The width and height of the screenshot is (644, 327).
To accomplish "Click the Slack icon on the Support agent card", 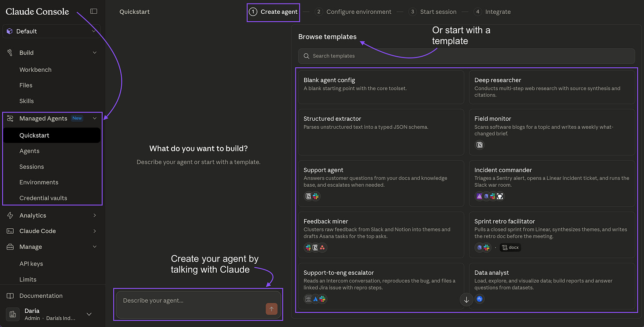I will tap(315, 196).
